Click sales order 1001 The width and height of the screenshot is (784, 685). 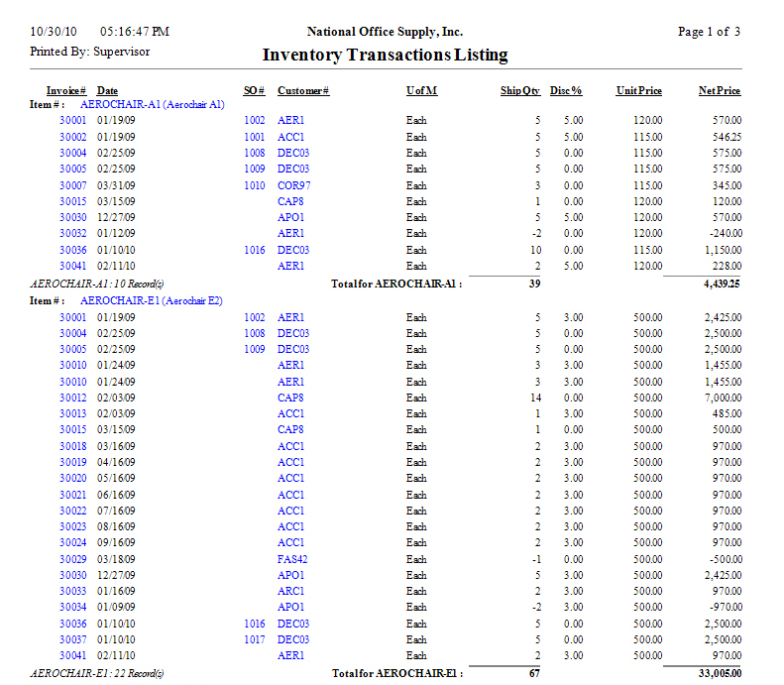point(255,137)
